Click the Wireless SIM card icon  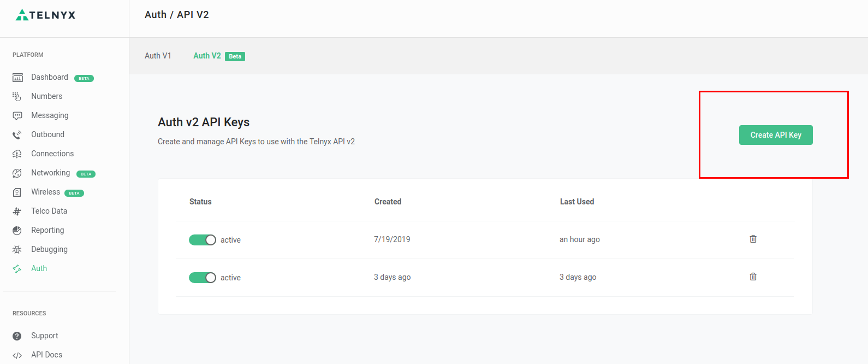click(x=17, y=192)
